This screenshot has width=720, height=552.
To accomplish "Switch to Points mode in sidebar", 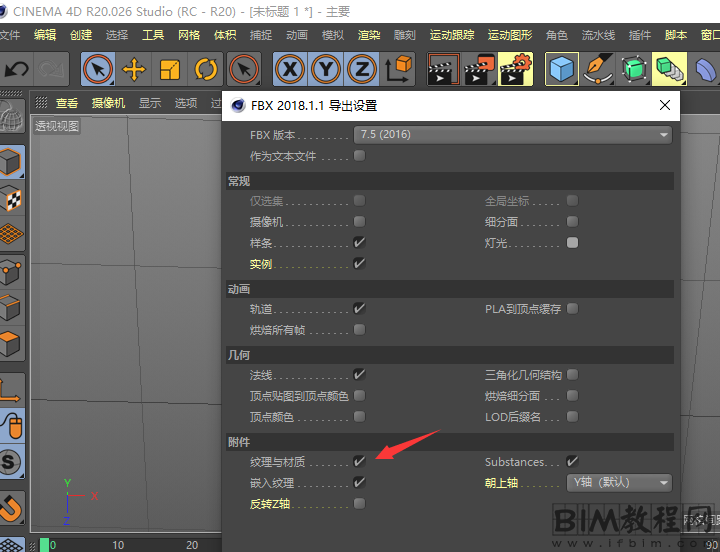I will click(x=11, y=273).
